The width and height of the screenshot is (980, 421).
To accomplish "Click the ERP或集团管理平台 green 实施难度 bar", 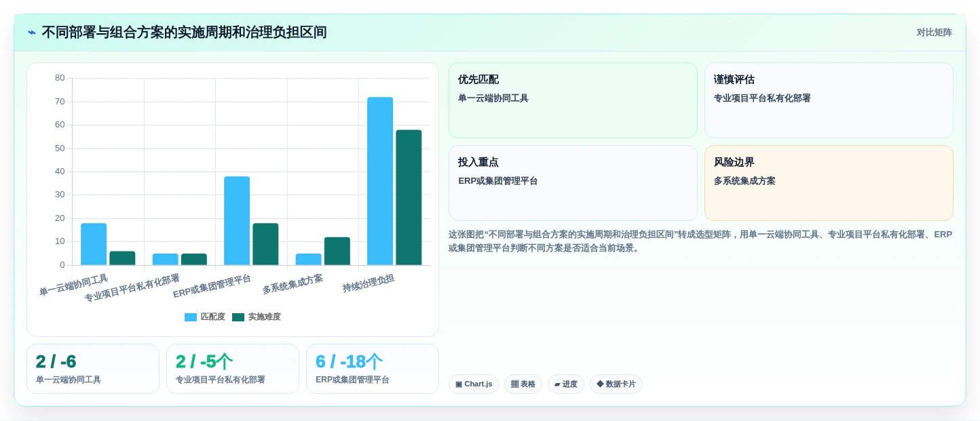I will (265, 244).
